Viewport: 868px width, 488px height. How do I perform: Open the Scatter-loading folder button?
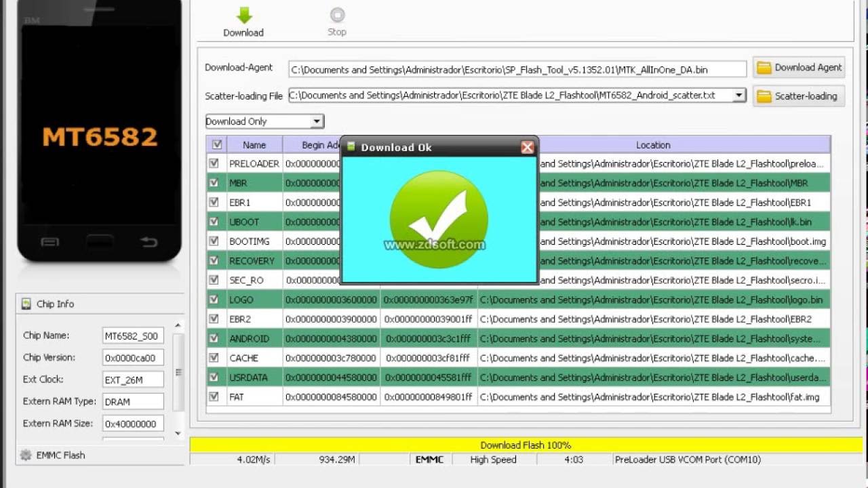pos(799,96)
